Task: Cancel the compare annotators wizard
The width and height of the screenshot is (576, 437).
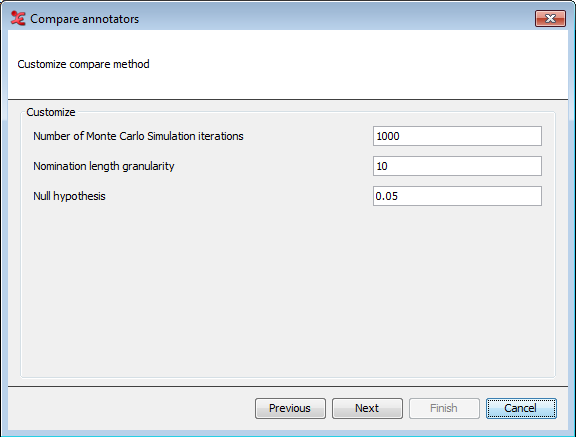Action: coord(521,408)
